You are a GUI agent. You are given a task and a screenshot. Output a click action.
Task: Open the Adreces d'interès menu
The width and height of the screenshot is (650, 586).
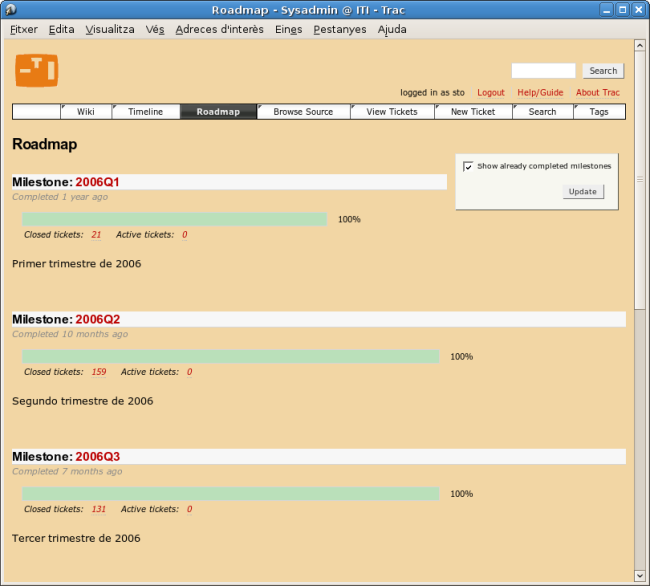(x=219, y=29)
